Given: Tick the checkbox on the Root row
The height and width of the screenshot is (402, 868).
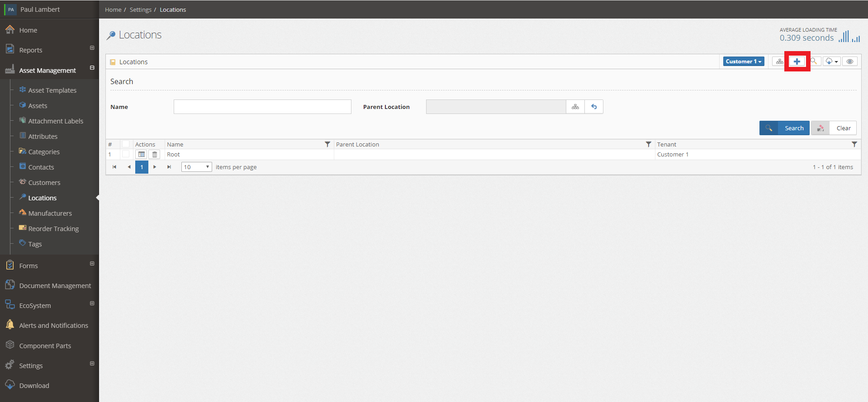Looking at the screenshot, I should [126, 154].
